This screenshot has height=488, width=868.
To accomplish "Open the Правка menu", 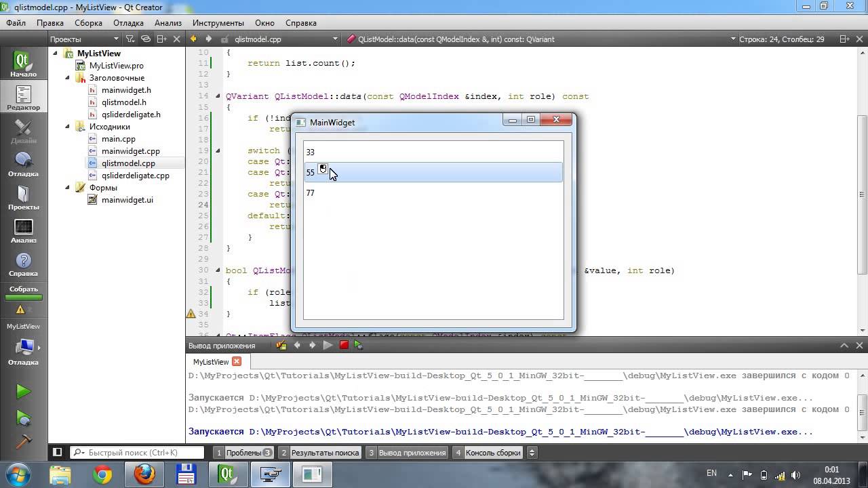I will point(50,23).
